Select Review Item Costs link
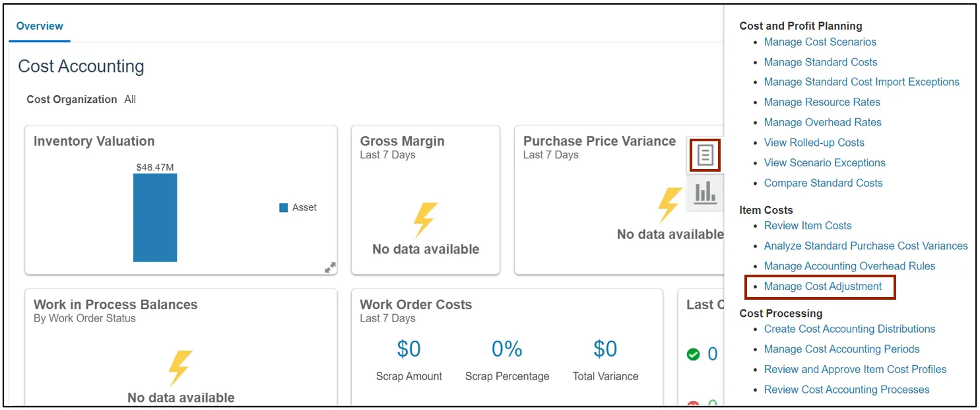Image resolution: width=980 pixels, height=410 pixels. 807,226
